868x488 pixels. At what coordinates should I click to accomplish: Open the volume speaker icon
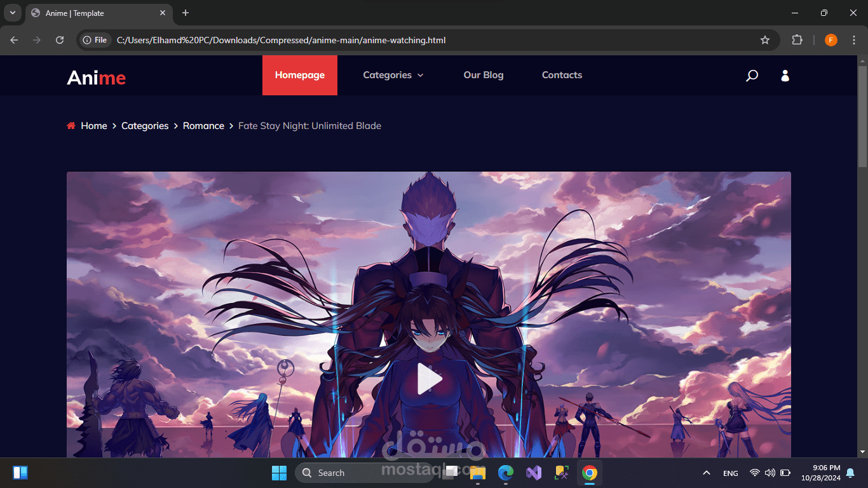click(x=770, y=473)
